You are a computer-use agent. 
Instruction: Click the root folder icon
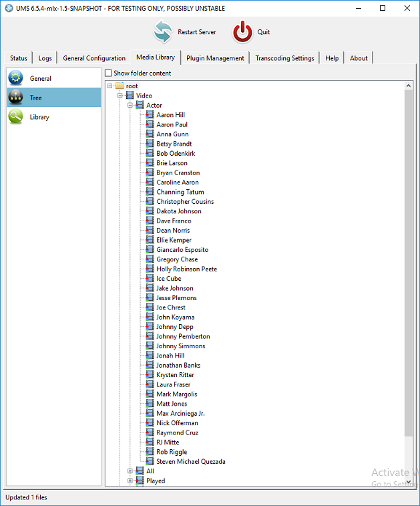click(x=120, y=86)
